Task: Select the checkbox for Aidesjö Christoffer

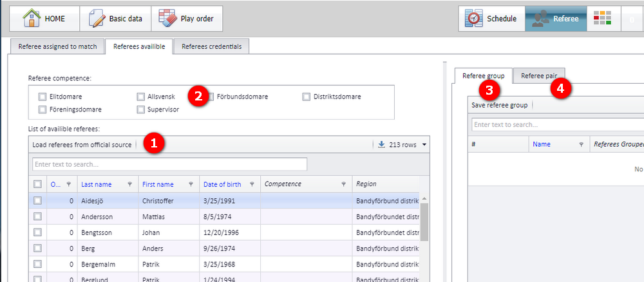Action: click(37, 201)
